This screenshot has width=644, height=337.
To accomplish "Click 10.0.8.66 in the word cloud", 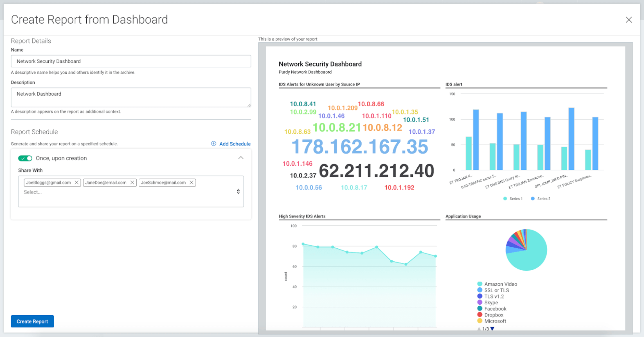I will 371,104.
